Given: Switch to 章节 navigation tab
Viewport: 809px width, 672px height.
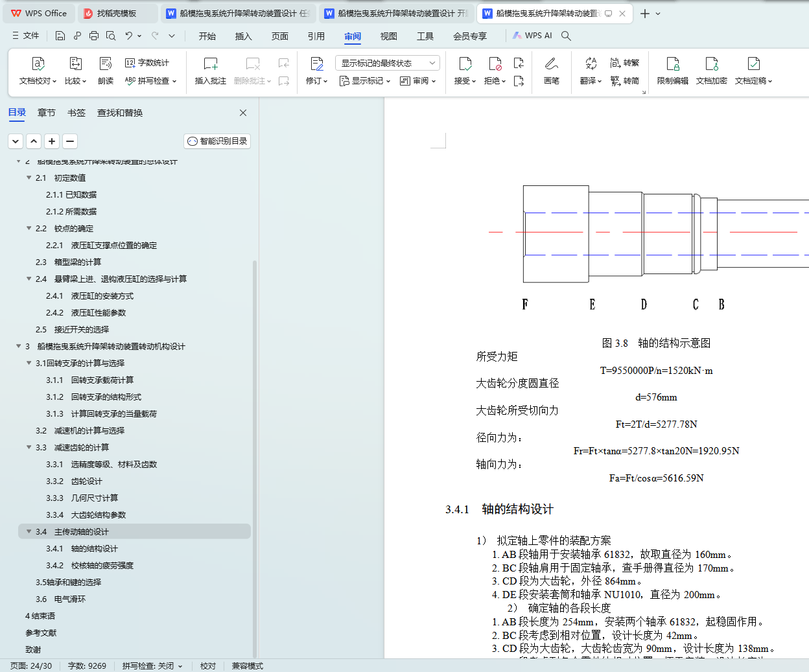Looking at the screenshot, I should click(47, 113).
